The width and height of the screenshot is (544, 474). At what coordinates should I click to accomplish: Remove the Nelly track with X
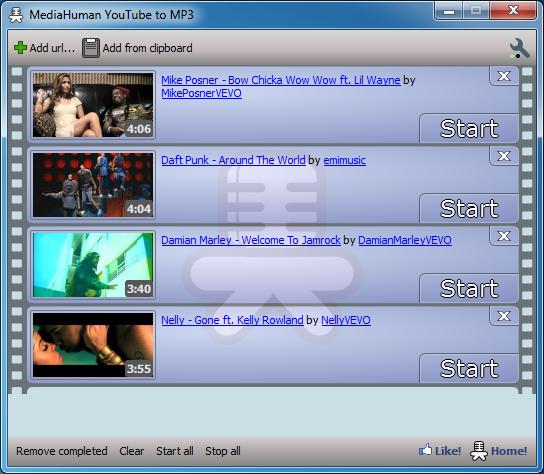click(504, 316)
